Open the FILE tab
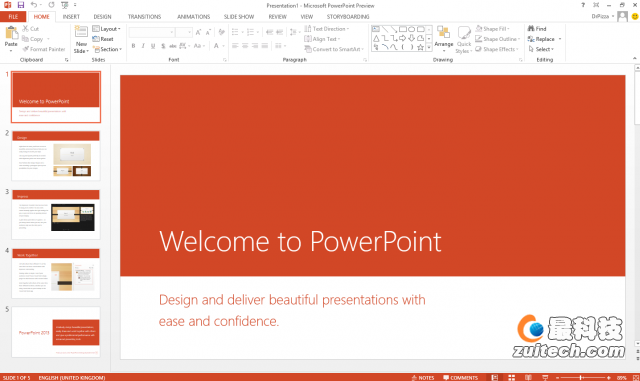This screenshot has height=381, width=640. [x=13, y=16]
